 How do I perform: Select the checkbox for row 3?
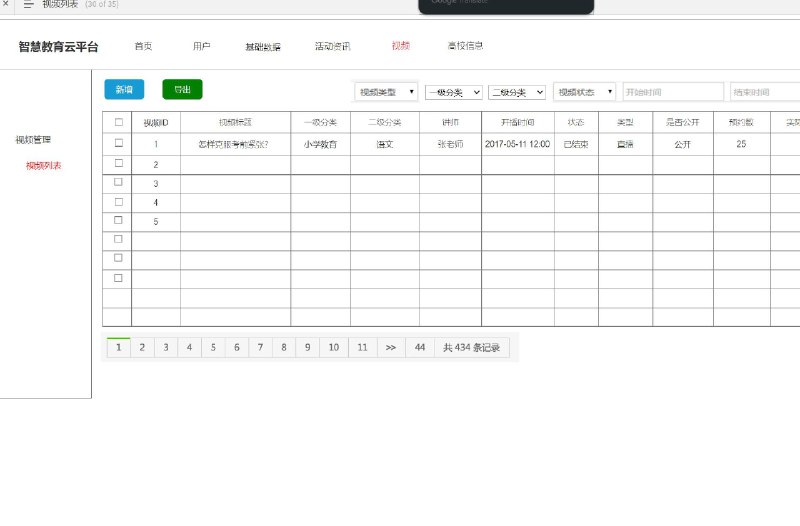(118, 182)
